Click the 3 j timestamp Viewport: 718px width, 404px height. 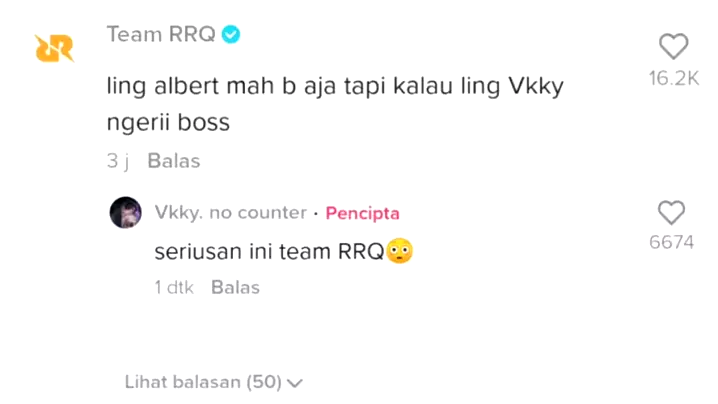tap(118, 161)
